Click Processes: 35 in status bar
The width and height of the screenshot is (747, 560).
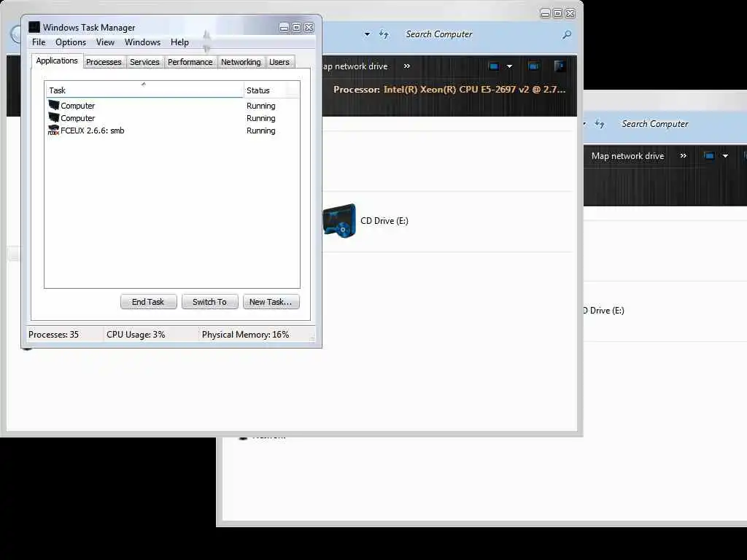click(53, 334)
